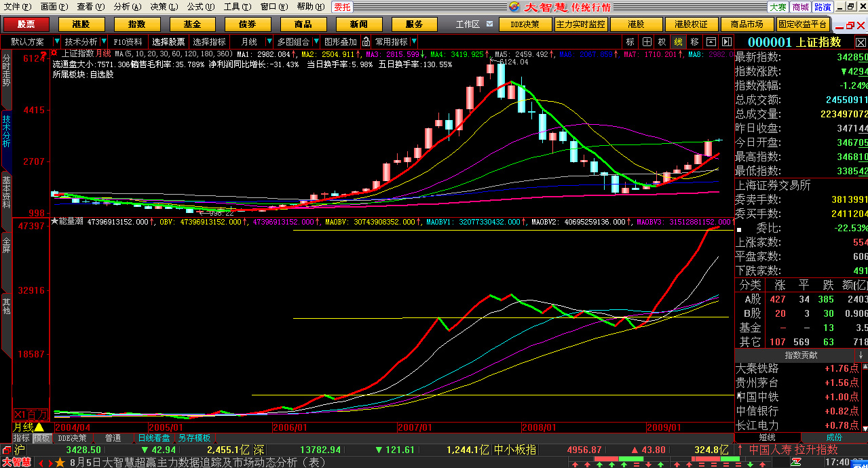Open the DDE决策 workspace button

click(525, 24)
